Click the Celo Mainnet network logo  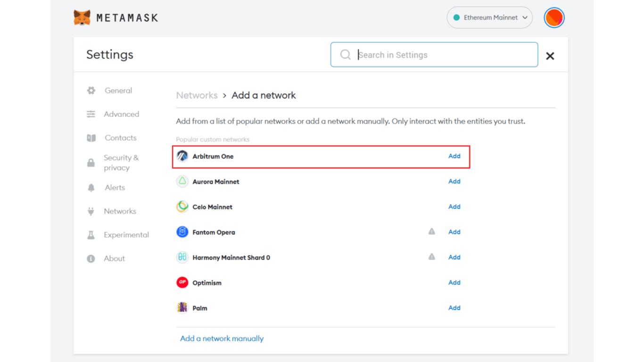coord(182,206)
